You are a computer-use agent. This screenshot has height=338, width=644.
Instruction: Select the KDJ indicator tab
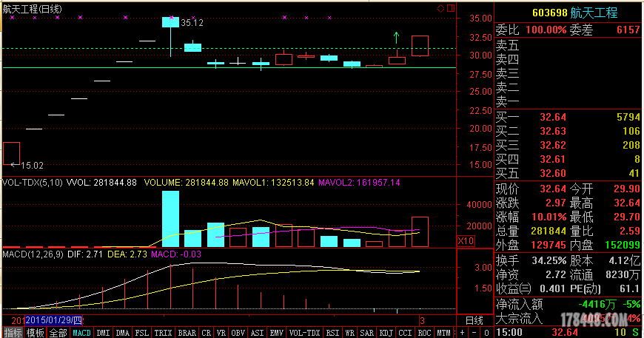(x=386, y=333)
